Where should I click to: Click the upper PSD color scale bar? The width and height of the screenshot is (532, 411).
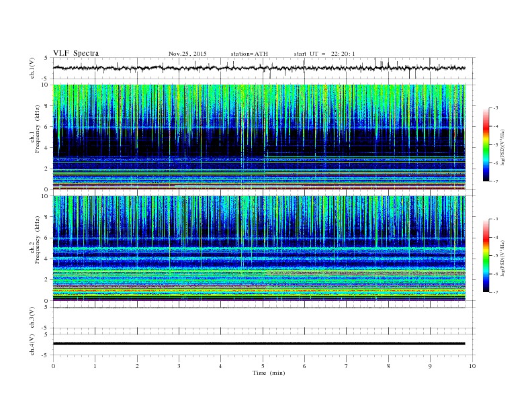[486, 145]
